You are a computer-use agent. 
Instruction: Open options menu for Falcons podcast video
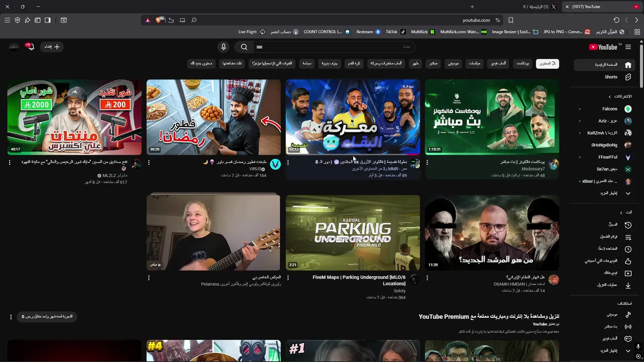pos(427,162)
